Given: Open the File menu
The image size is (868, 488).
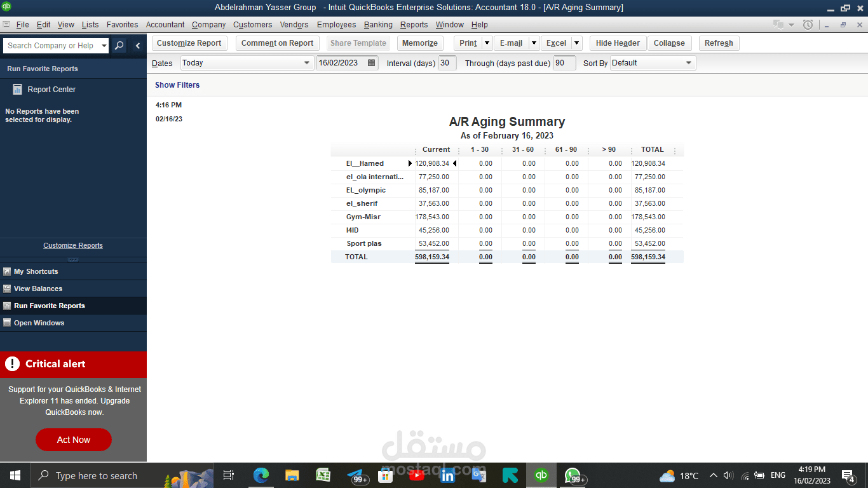Looking at the screenshot, I should click(x=23, y=25).
